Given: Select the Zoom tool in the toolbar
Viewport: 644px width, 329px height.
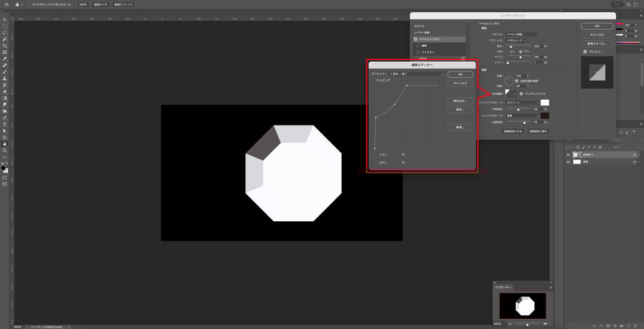Looking at the screenshot, I should click(x=4, y=150).
